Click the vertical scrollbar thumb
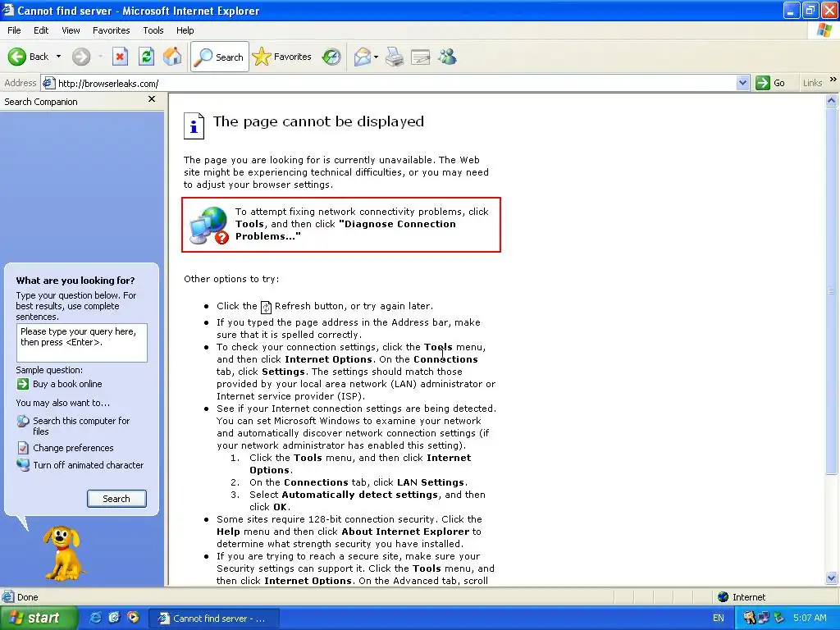The height and width of the screenshot is (630, 840). point(832,291)
